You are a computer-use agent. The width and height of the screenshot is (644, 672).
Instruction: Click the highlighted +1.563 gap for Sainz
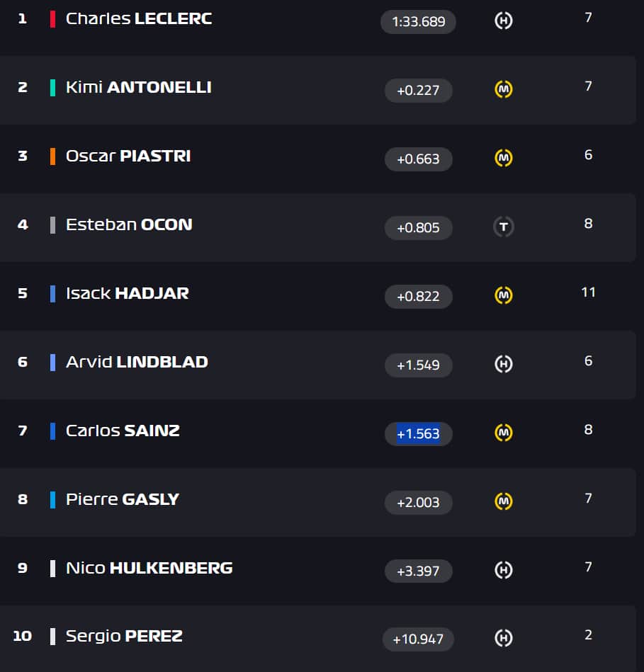click(x=418, y=434)
